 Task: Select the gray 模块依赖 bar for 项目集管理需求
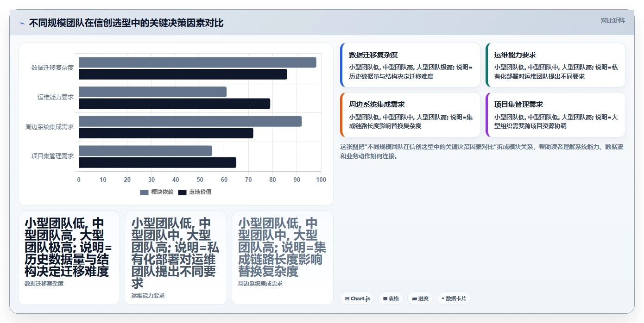point(145,151)
